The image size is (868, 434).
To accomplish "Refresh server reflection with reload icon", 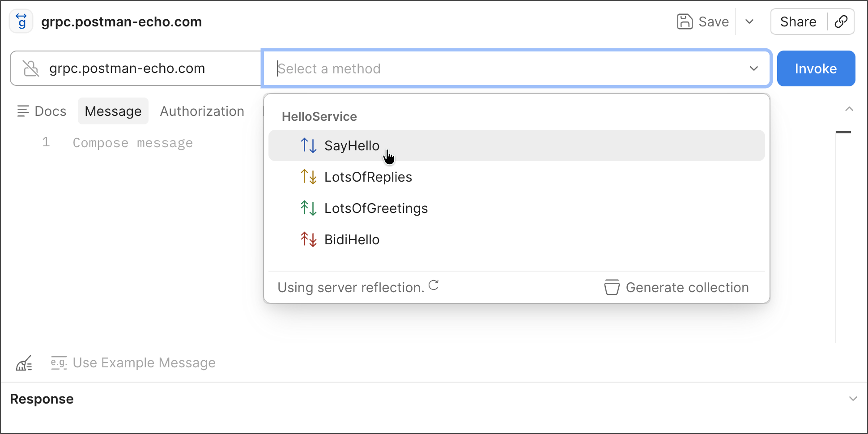I will [x=434, y=285].
